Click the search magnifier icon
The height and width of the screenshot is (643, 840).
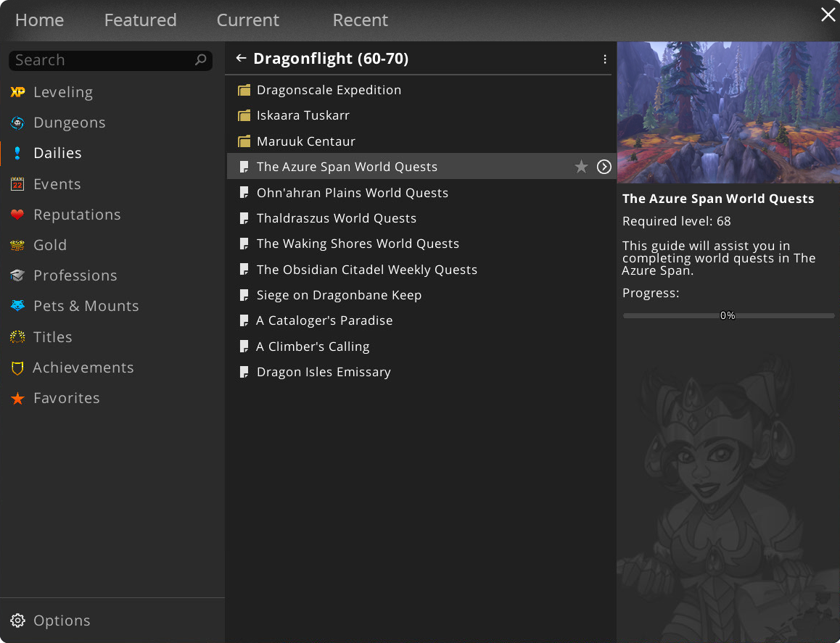[x=201, y=60]
